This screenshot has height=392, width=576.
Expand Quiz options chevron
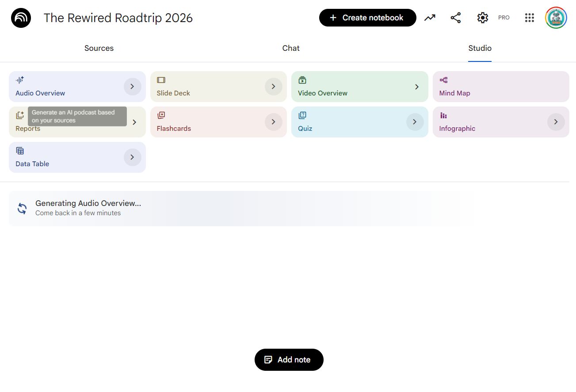[x=415, y=122]
